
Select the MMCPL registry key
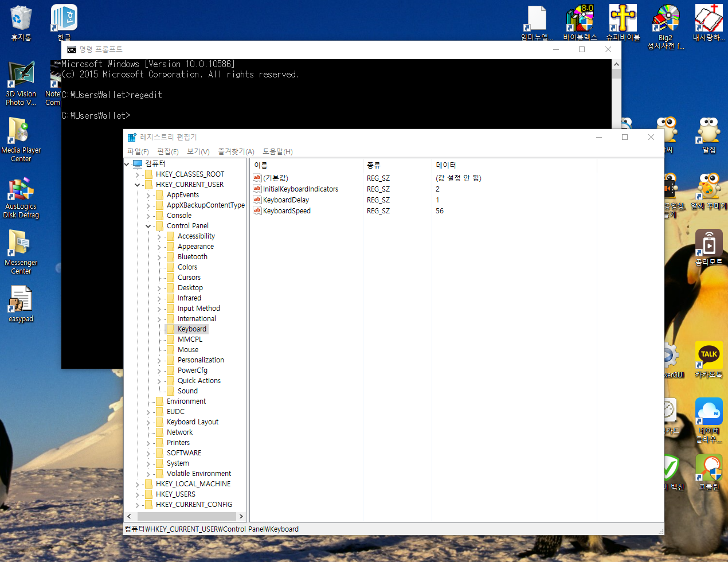[190, 339]
